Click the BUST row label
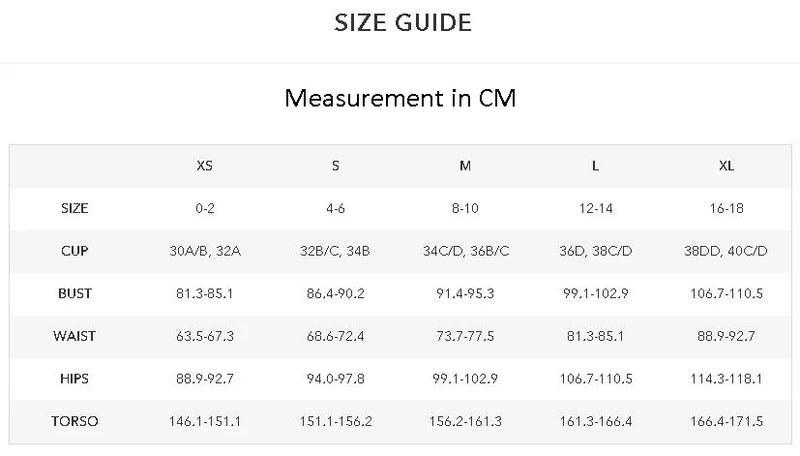 [74, 293]
